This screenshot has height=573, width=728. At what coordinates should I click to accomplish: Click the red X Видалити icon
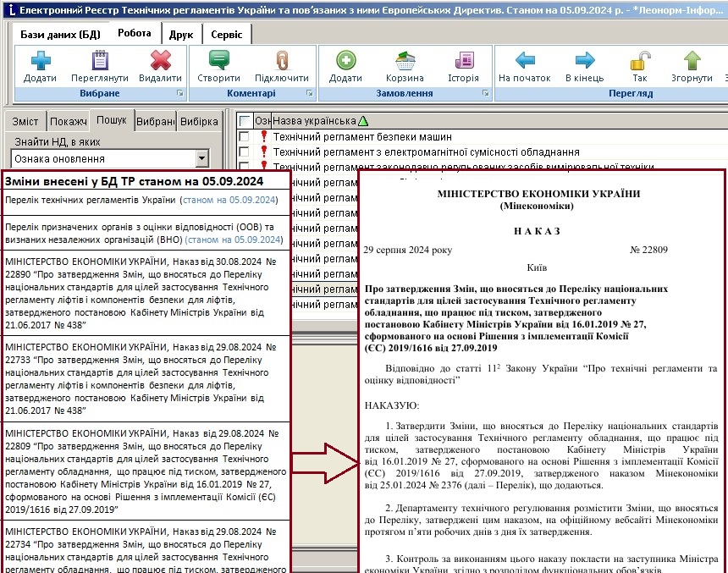pos(161,61)
